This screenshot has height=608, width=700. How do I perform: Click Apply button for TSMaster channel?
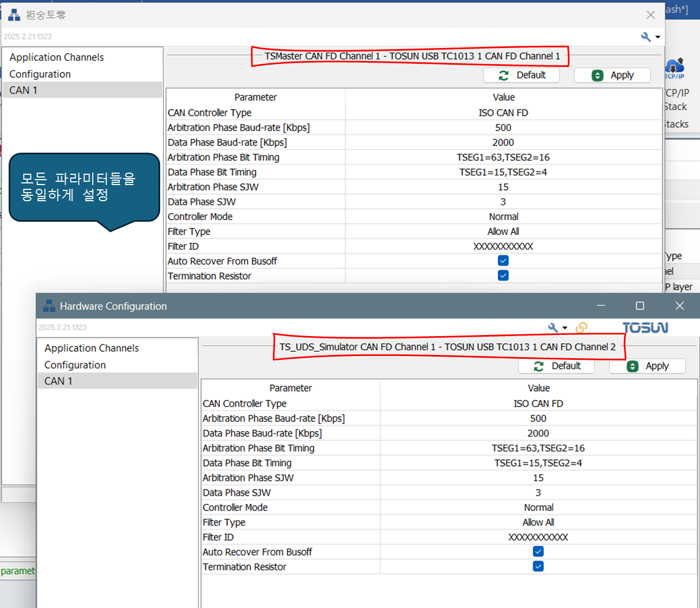[612, 75]
